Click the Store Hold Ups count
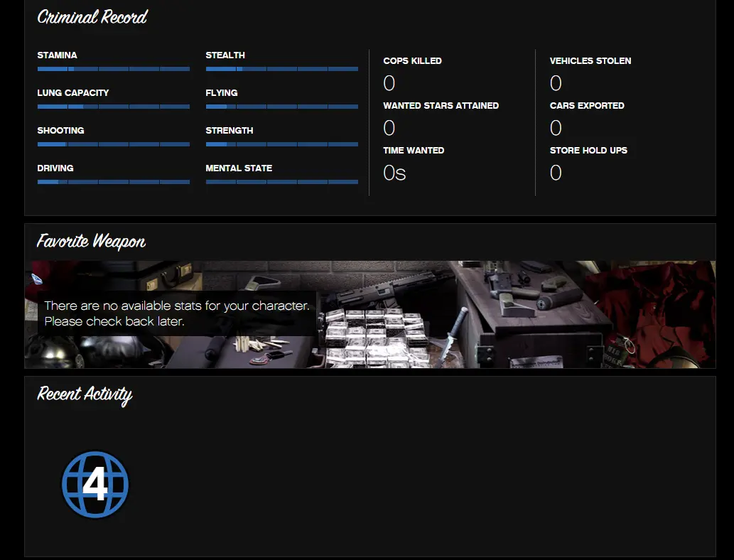734x560 pixels. coord(556,173)
